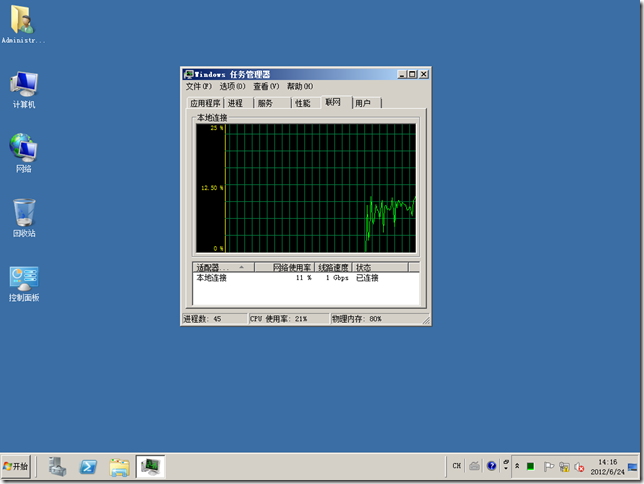This screenshot has height=484, width=644.
Task: Sort by the 状态 column header
Action: click(x=380, y=267)
